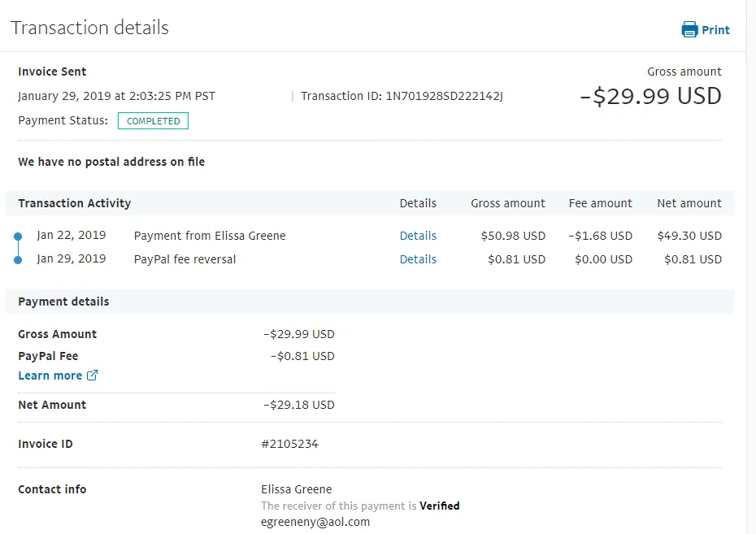
Task: Click the Payment details section header
Action: [63, 302]
